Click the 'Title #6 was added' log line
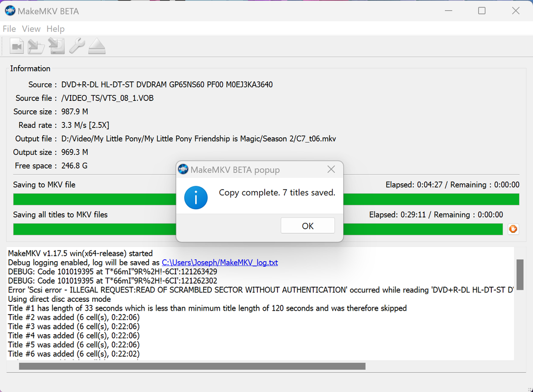Viewport: 533px width, 392px height. tap(74, 354)
